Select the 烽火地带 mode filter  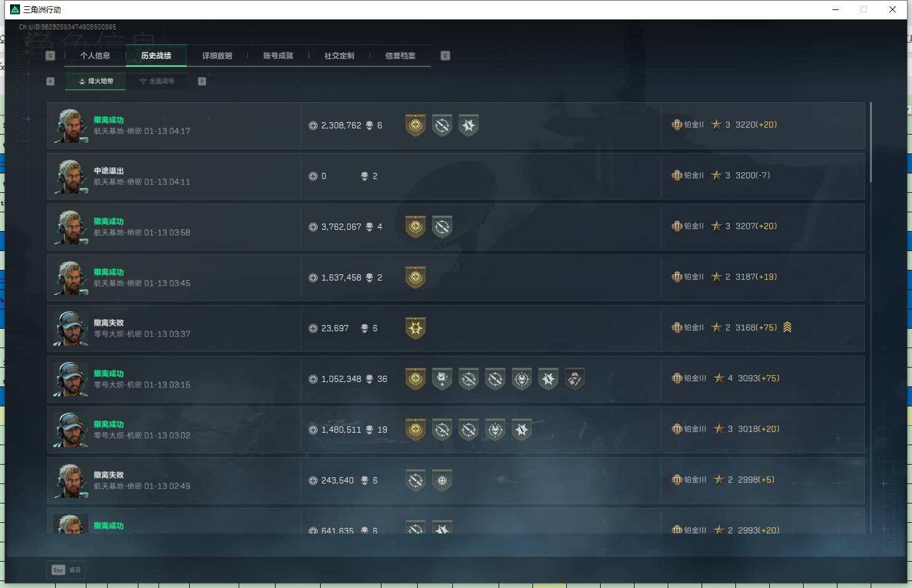(95, 81)
